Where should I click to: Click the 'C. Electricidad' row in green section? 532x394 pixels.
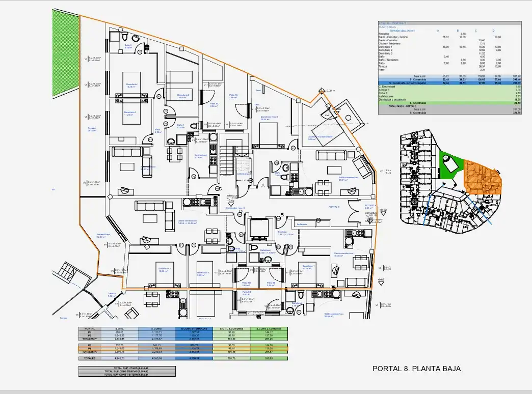[x=449, y=87]
